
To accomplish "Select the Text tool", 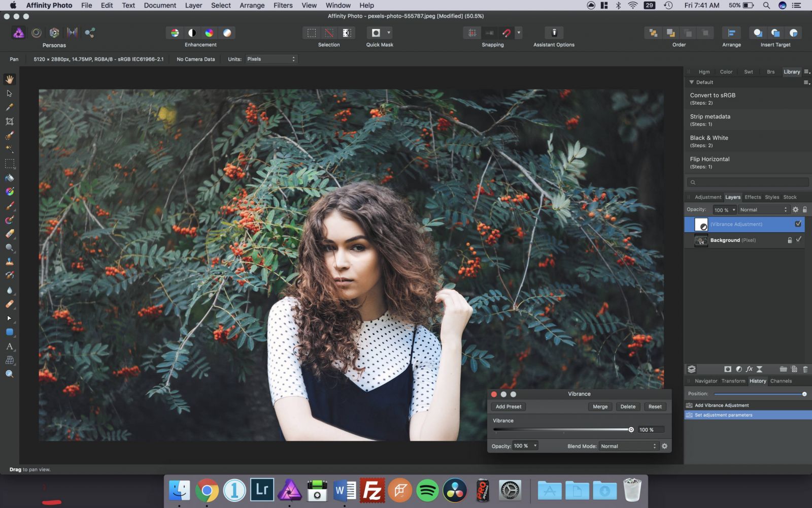I will [x=10, y=346].
